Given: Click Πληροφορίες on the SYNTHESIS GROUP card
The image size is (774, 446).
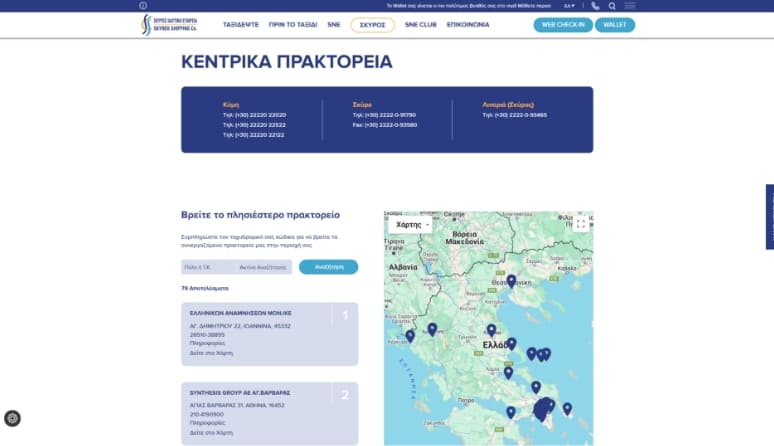Looking at the screenshot, I should tap(207, 423).
